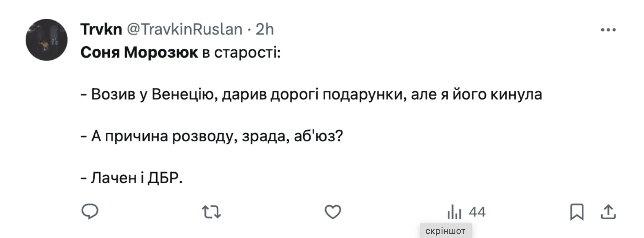The image size is (644, 238).
Task: Open the Trvkn profile avatar
Action: [x=46, y=40]
